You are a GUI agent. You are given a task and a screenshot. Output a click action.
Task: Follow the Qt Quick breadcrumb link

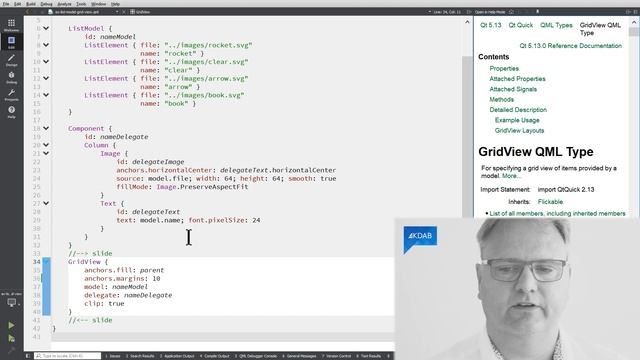coord(520,25)
